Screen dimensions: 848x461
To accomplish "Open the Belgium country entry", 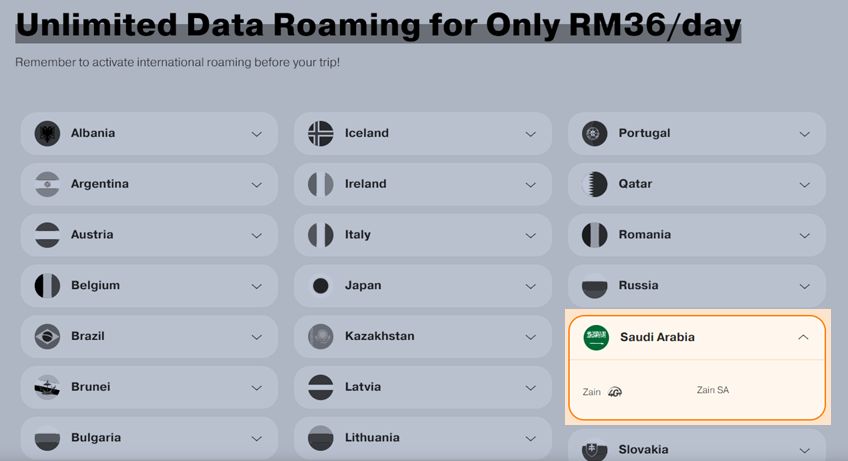I will [x=149, y=286].
